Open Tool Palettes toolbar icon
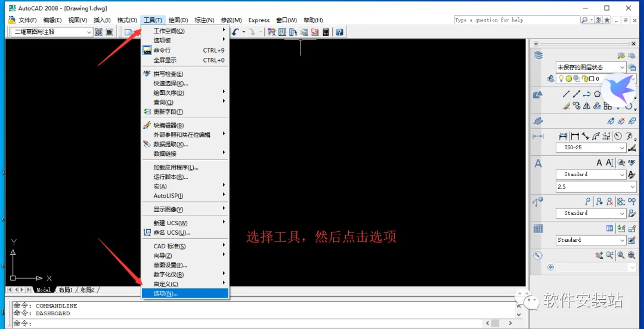The height and width of the screenshot is (329, 644). (293, 32)
